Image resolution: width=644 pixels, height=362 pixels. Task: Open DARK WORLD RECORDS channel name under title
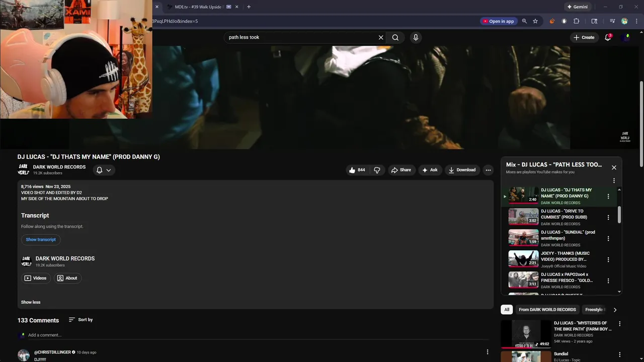click(59, 167)
